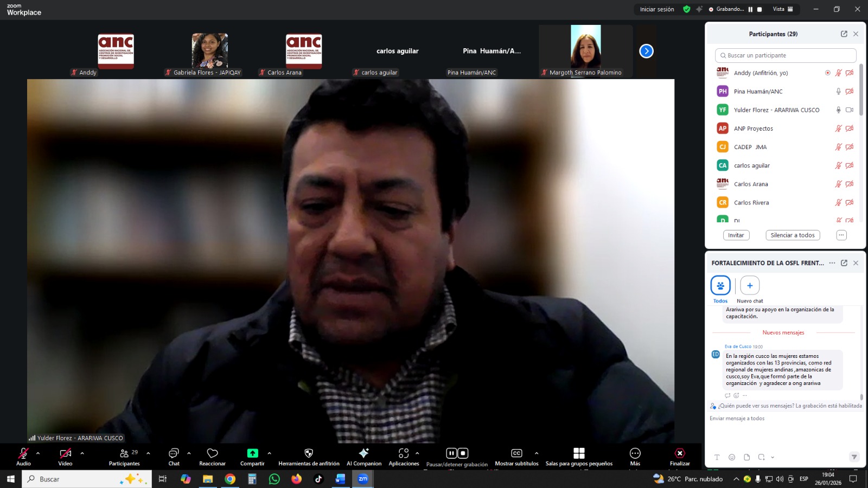Select the Todos chat tab
Viewport: 868px width, 488px height.
click(x=720, y=286)
